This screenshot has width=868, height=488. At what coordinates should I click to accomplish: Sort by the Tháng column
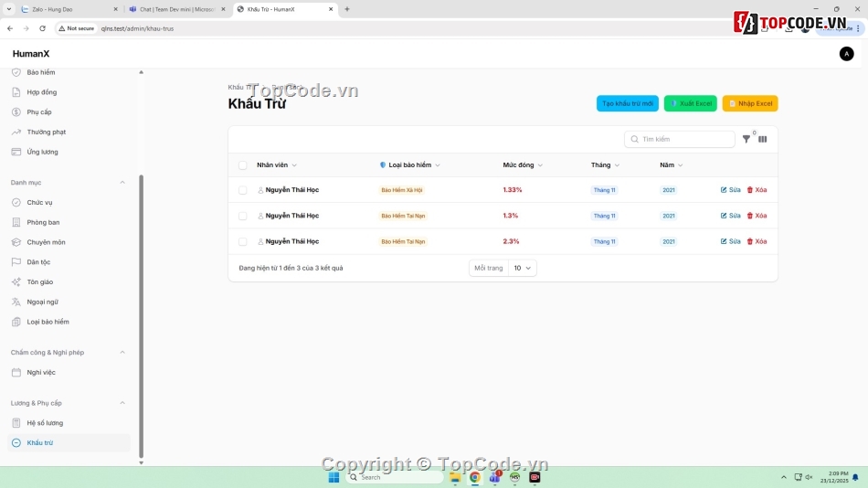[605, 165]
